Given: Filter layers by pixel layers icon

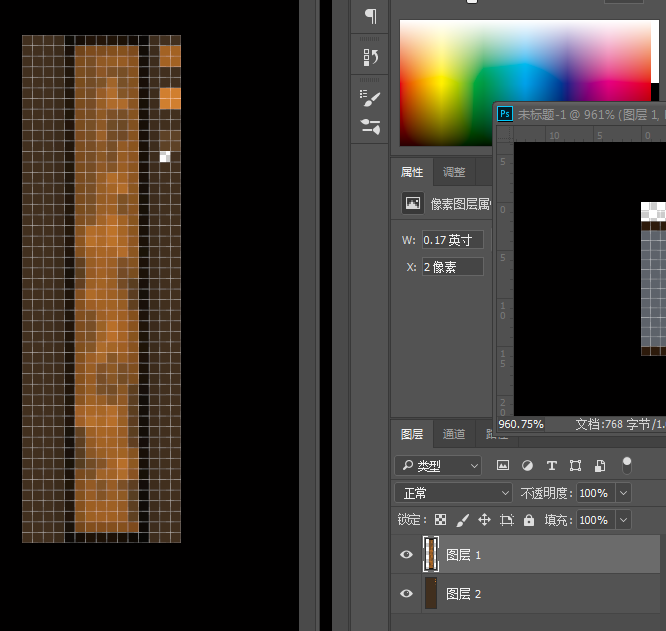Looking at the screenshot, I should coord(503,465).
